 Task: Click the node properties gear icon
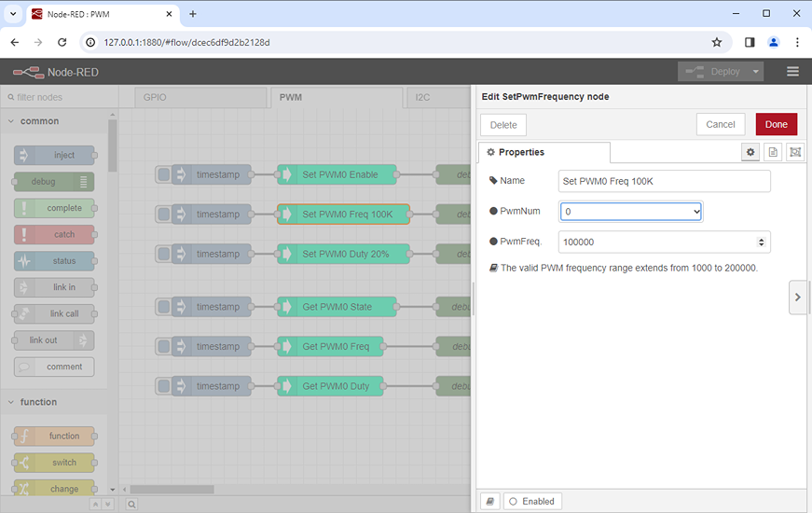click(x=750, y=152)
